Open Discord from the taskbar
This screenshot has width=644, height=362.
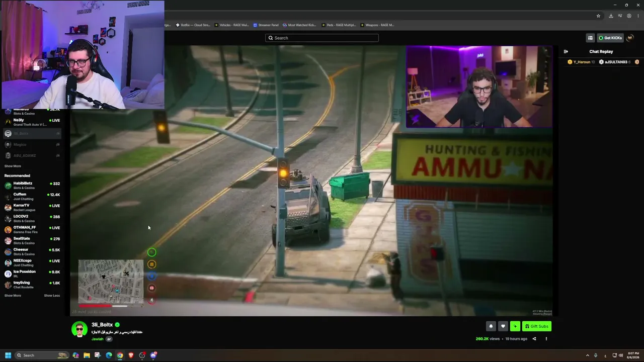153,355
